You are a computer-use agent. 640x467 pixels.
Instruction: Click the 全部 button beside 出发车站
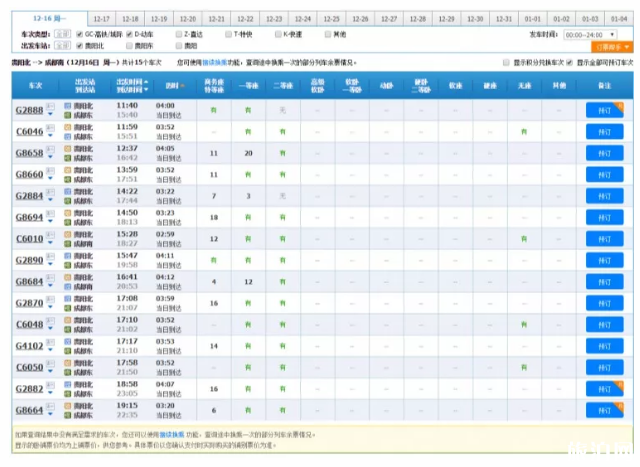[62, 46]
